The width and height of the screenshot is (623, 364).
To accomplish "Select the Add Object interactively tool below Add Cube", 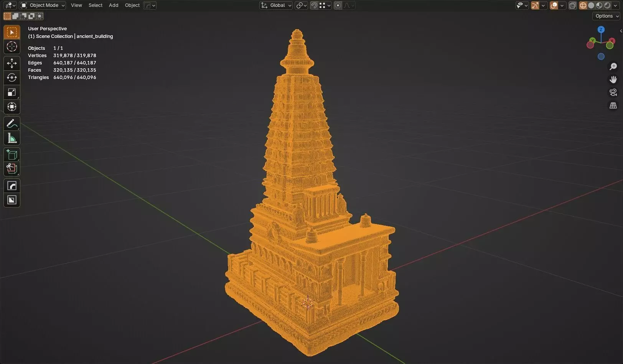I will 12,169.
